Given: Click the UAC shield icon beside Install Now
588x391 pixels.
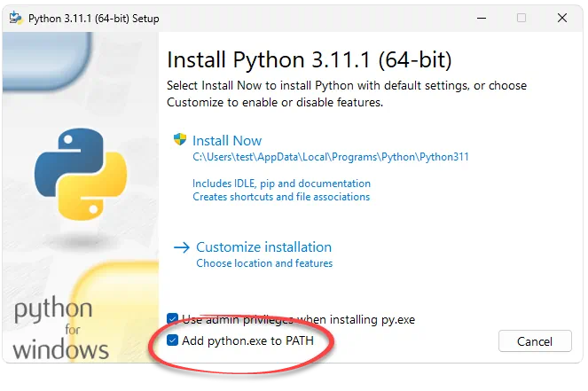Looking at the screenshot, I should click(x=180, y=139).
